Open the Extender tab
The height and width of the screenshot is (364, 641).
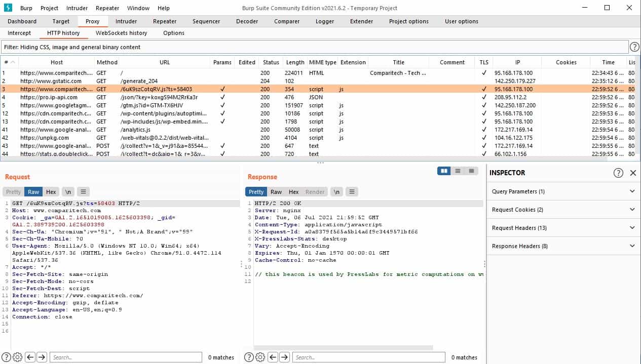point(361,21)
